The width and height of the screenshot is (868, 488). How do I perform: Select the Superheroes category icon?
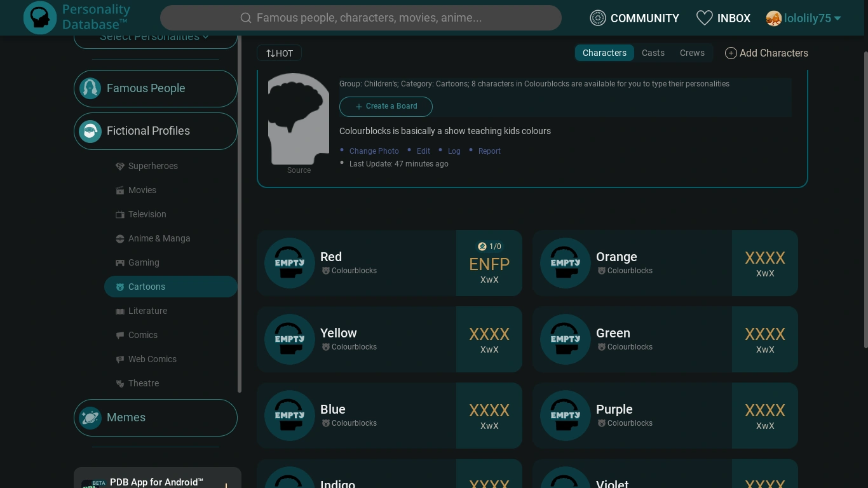pyautogui.click(x=120, y=166)
